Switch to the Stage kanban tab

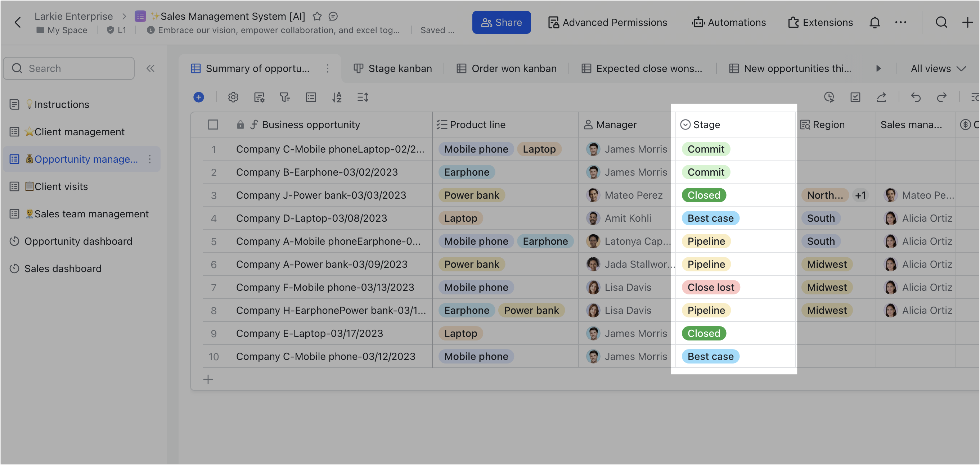(392, 68)
